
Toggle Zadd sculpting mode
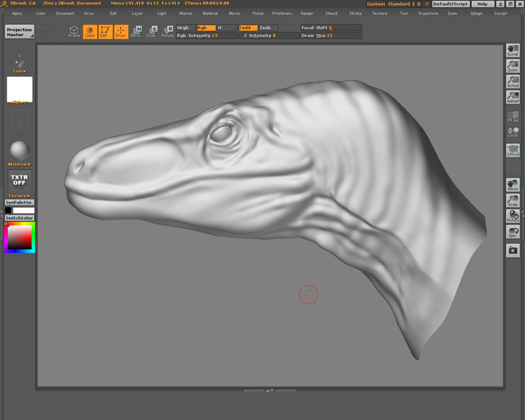click(248, 28)
